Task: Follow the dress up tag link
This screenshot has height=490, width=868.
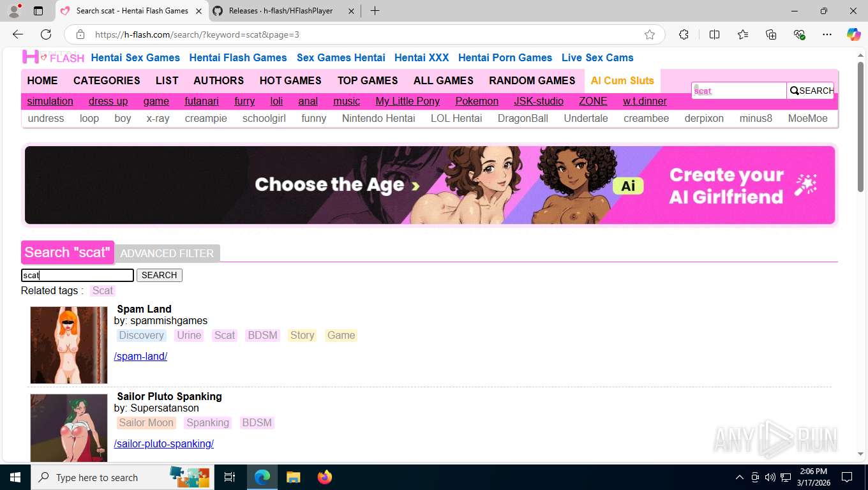Action: (x=108, y=101)
